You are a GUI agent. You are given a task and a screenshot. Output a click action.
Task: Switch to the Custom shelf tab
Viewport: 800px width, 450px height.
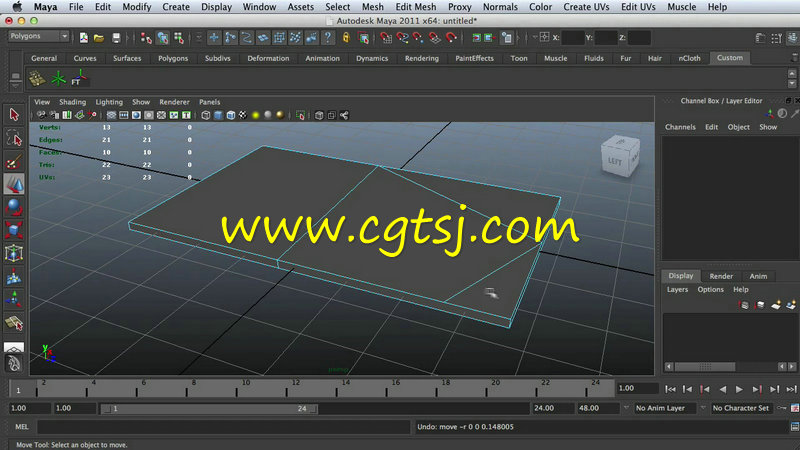730,58
